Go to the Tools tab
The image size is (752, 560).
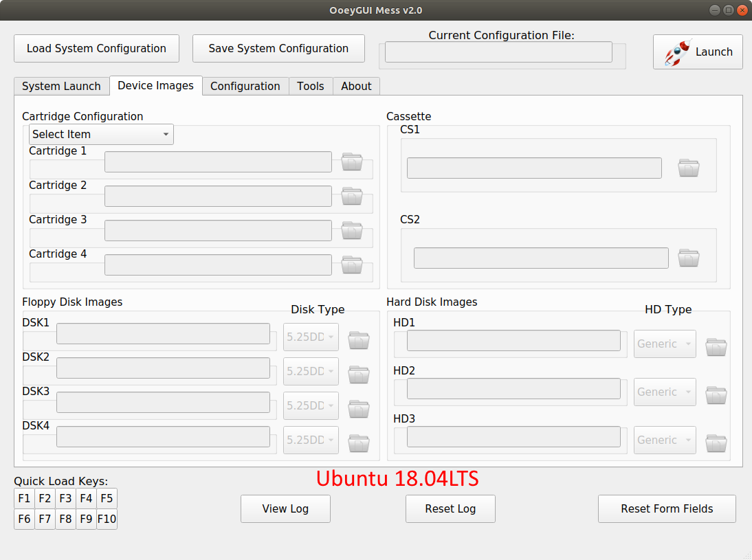point(311,87)
